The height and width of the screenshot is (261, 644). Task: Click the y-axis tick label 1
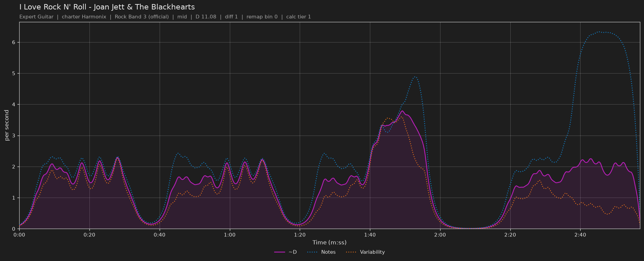[14, 198]
